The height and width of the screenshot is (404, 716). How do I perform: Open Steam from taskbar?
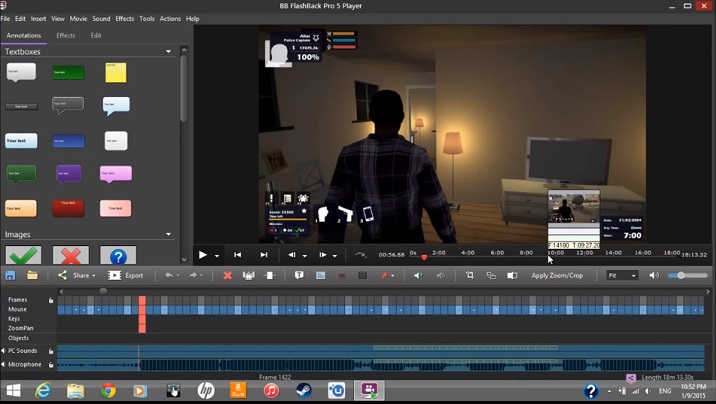[304, 391]
